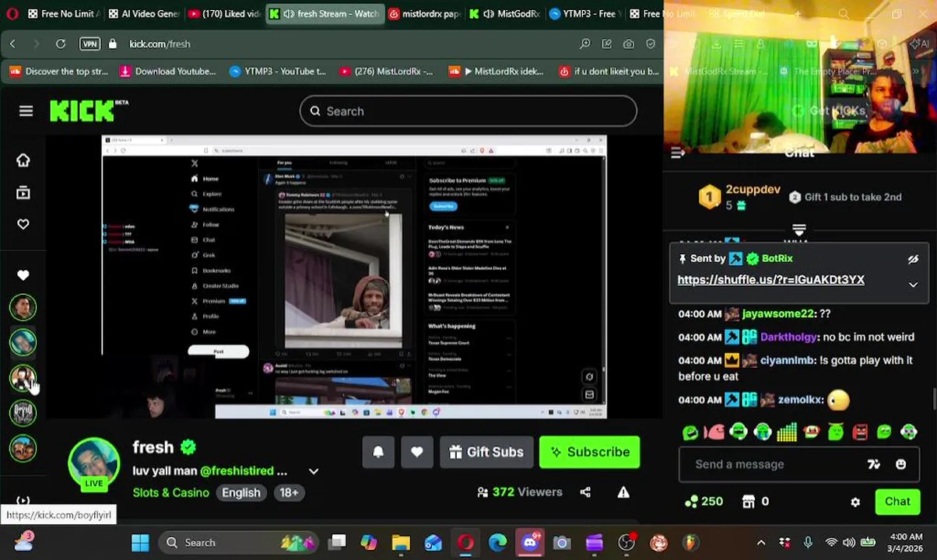Viewport: 937px width, 560px height.
Task: Open page zoom search icon in address bar
Action: click(584, 44)
